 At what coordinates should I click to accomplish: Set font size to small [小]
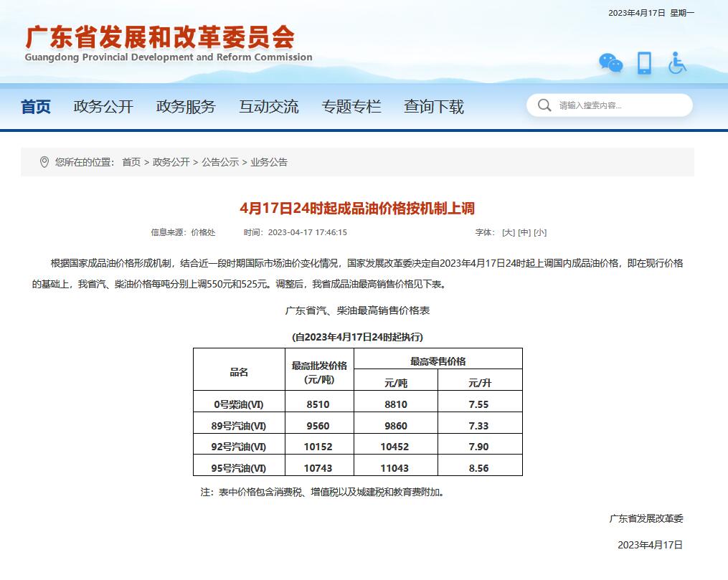[540, 232]
